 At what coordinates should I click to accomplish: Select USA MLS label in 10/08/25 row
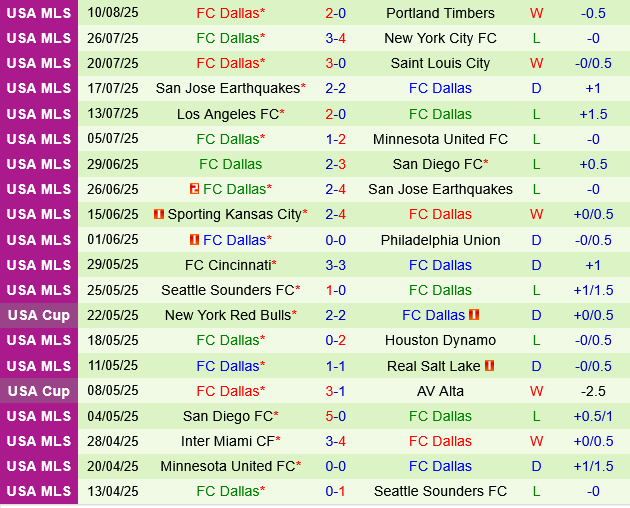(38, 13)
